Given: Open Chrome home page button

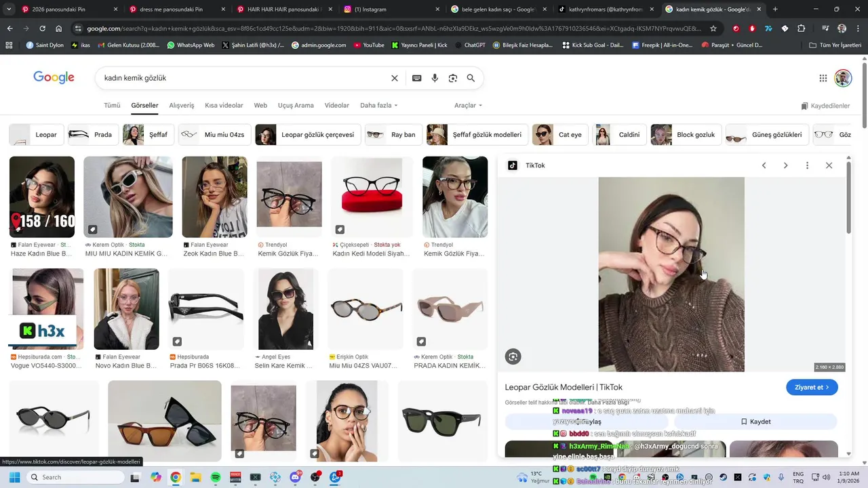Looking at the screenshot, I should click(59, 28).
